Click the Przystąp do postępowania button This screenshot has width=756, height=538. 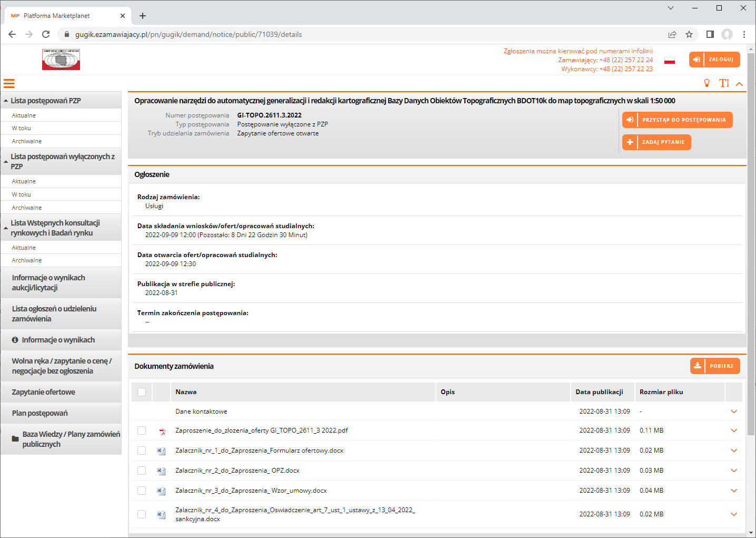coord(677,120)
